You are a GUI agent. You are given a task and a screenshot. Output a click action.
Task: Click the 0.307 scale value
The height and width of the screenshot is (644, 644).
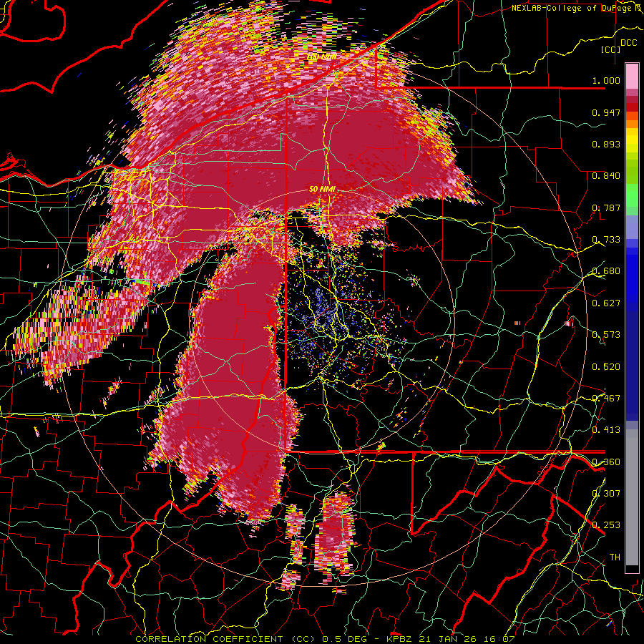[x=606, y=493]
